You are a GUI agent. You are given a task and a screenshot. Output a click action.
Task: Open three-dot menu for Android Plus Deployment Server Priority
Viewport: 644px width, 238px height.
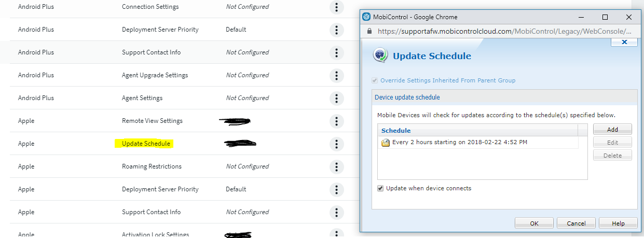336,30
